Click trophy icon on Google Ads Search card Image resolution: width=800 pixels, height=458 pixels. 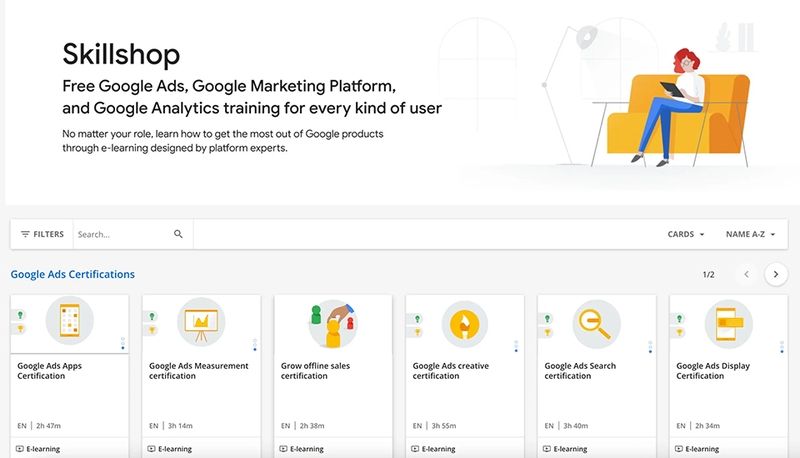547,333
